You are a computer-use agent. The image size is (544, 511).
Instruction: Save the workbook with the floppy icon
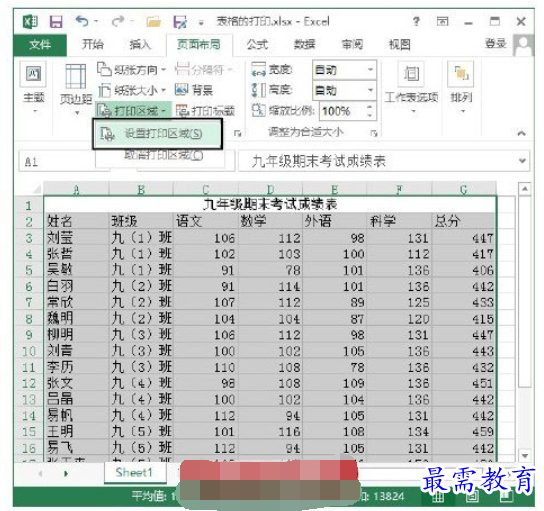coord(56,22)
